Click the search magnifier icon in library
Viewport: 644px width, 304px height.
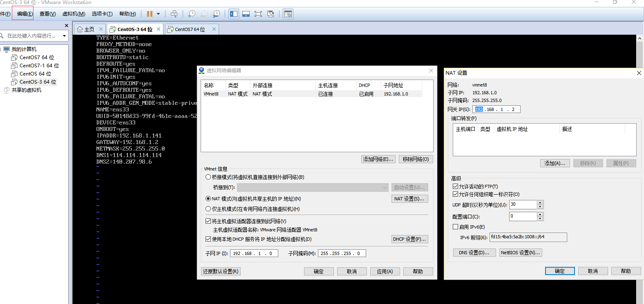pyautogui.click(x=2, y=36)
